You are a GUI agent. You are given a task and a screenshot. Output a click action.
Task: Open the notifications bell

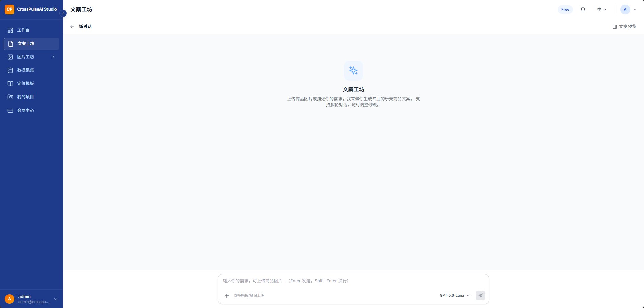click(x=583, y=10)
